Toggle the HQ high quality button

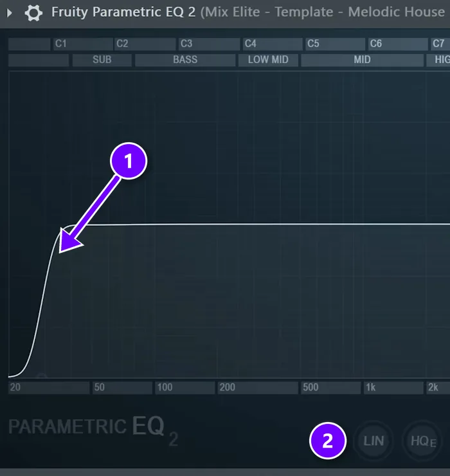click(x=423, y=441)
